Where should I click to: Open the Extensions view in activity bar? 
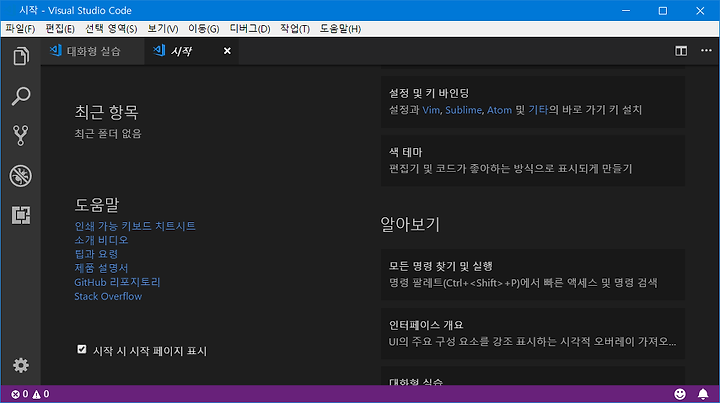[21, 215]
